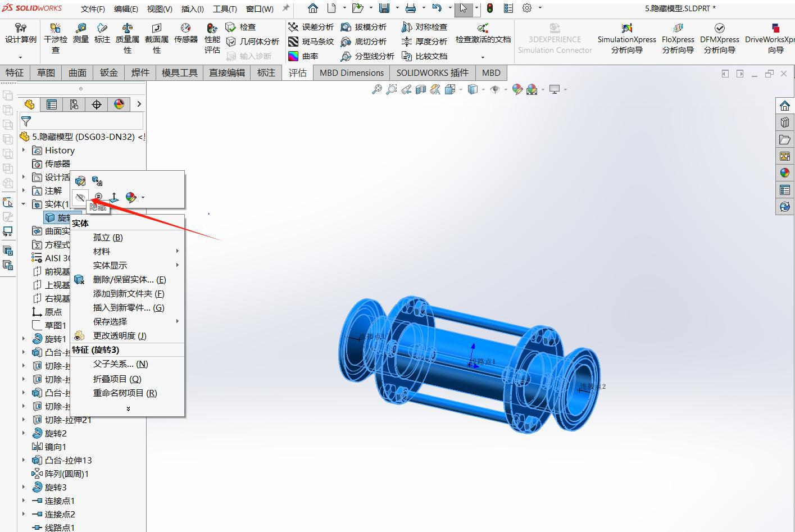Expand the History folder in the tree
This screenshot has width=795, height=532.
[22, 150]
